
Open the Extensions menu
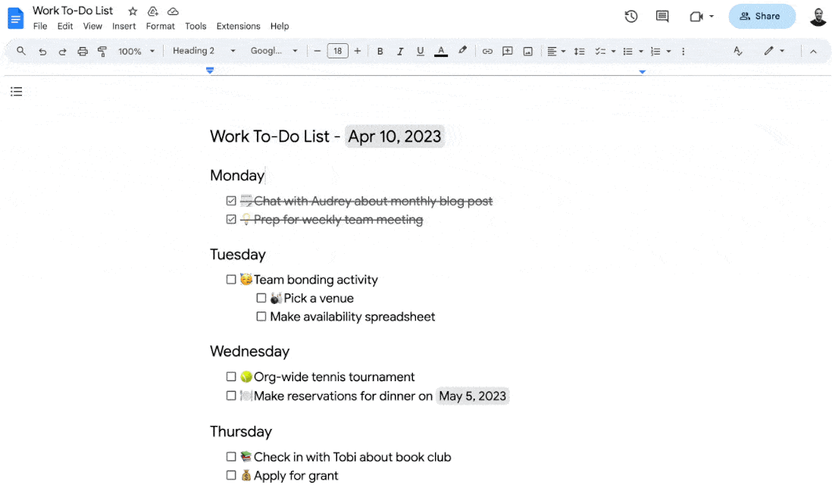[x=238, y=25]
